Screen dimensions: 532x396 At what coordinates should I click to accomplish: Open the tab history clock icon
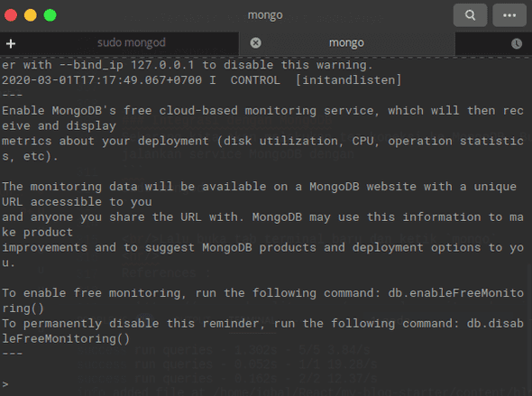point(517,43)
